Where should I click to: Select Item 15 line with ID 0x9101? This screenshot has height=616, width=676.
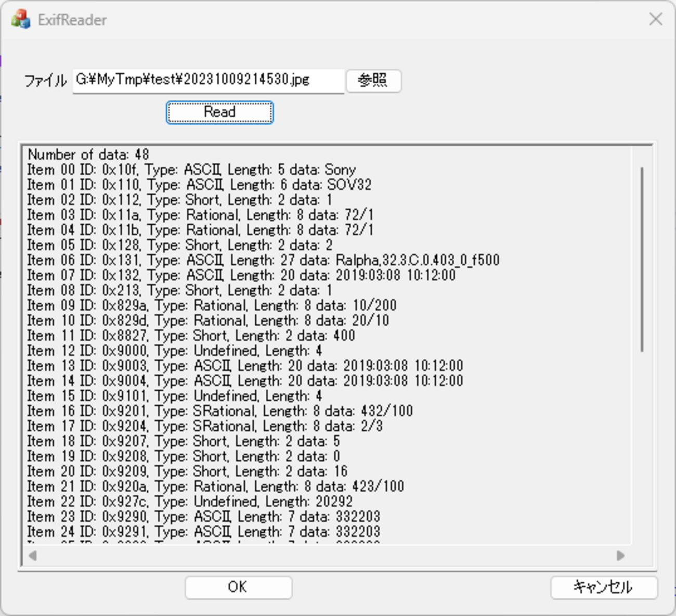175,396
